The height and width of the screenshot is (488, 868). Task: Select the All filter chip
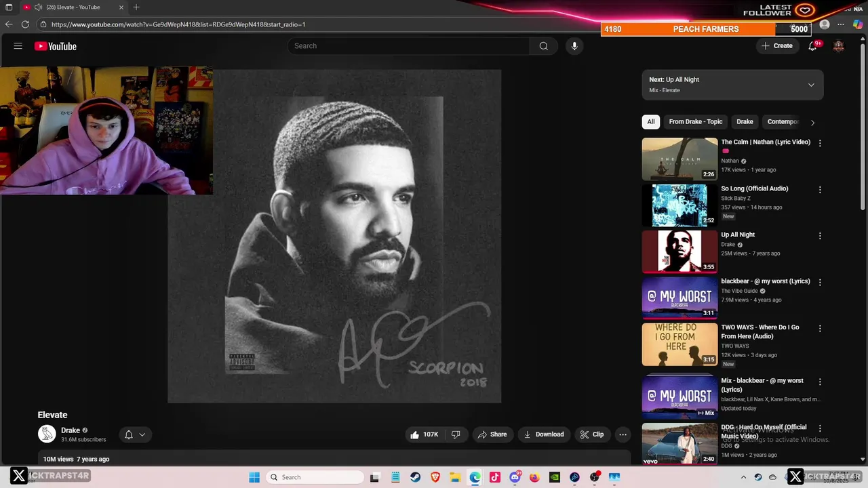(651, 122)
